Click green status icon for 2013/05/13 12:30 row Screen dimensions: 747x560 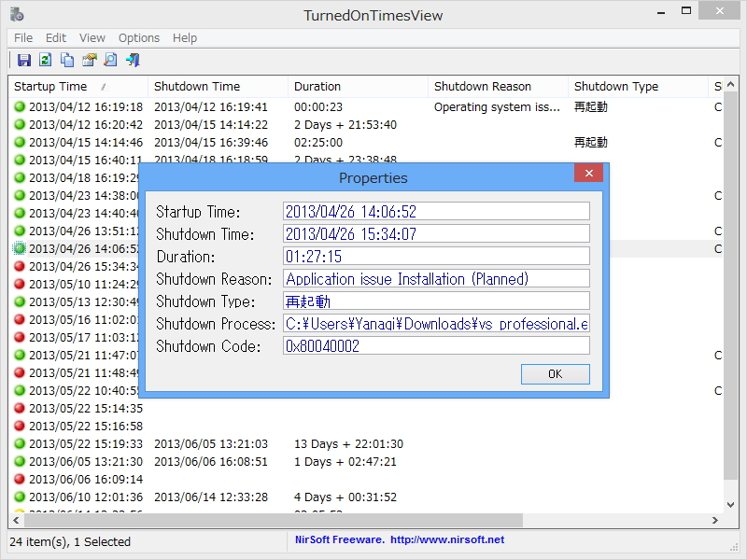coord(20,301)
